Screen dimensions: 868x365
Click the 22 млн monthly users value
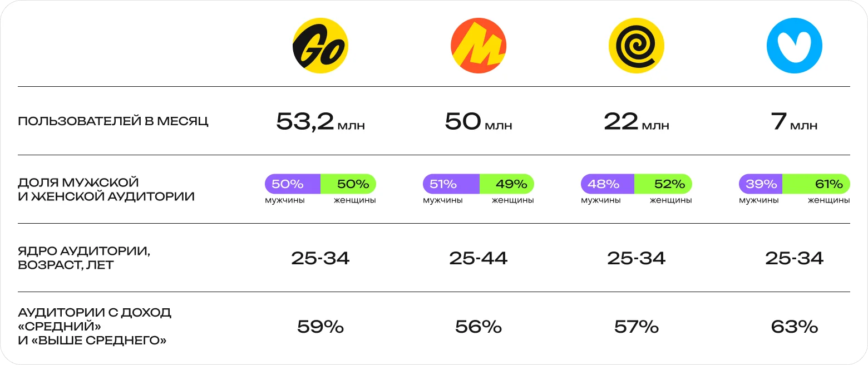tap(637, 121)
